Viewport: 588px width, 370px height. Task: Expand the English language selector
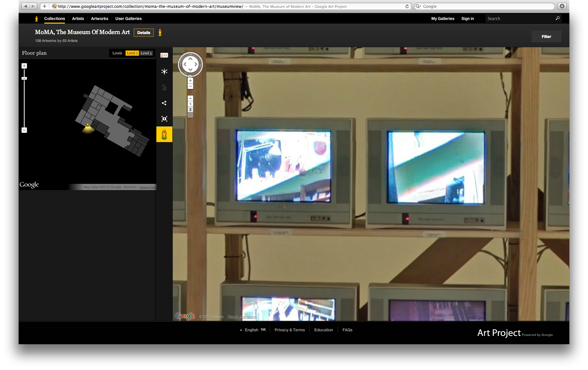click(251, 330)
